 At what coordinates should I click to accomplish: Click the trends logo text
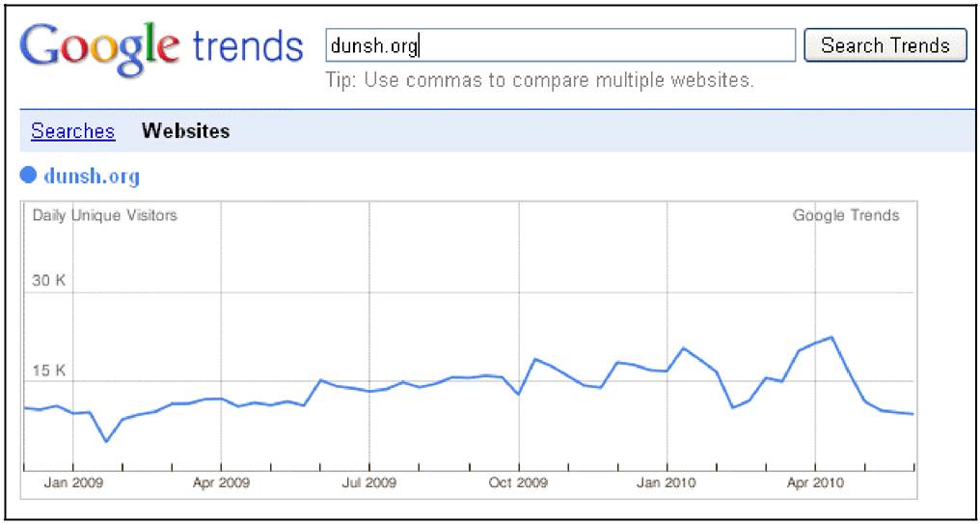tap(248, 47)
